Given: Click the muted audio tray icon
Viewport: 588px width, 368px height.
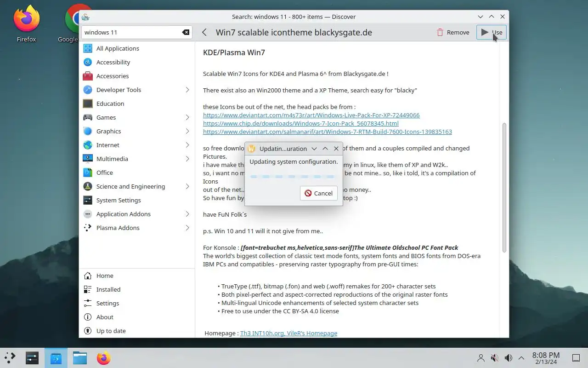Looking at the screenshot, I should pos(495,358).
